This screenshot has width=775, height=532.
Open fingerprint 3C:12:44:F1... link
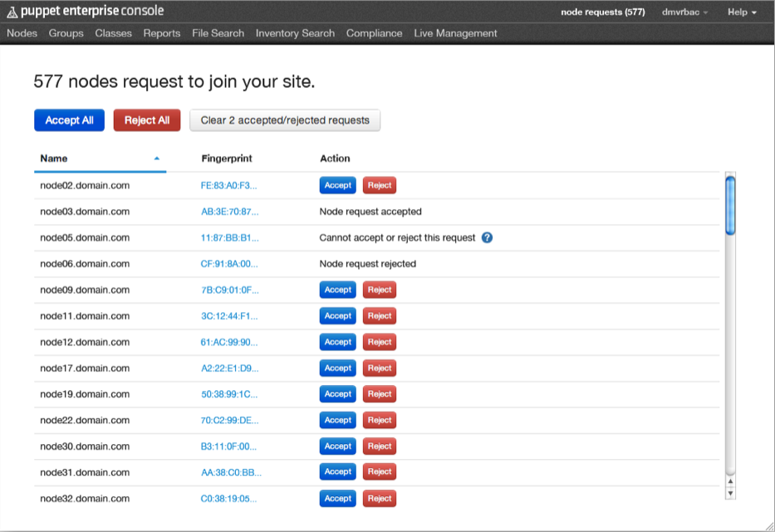(228, 316)
